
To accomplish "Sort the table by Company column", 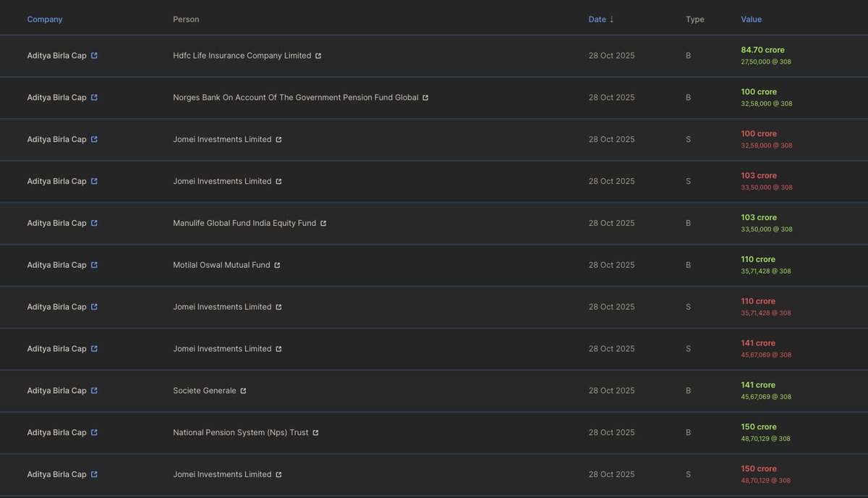I will (44, 18).
